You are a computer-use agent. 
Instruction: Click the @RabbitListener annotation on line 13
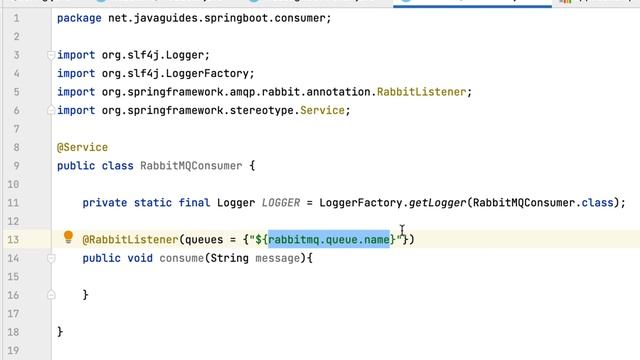[x=130, y=240]
